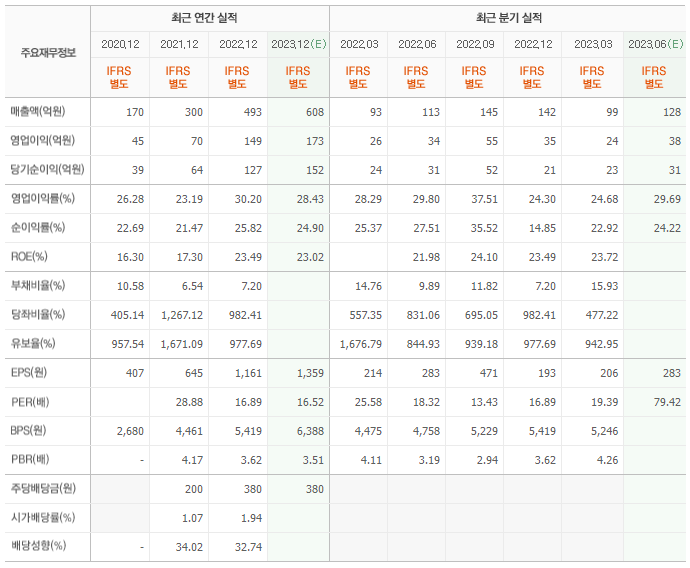Image resolution: width=690 pixels, height=568 pixels.
Task: Click 부채비율 value 10.58
Action: (130, 286)
